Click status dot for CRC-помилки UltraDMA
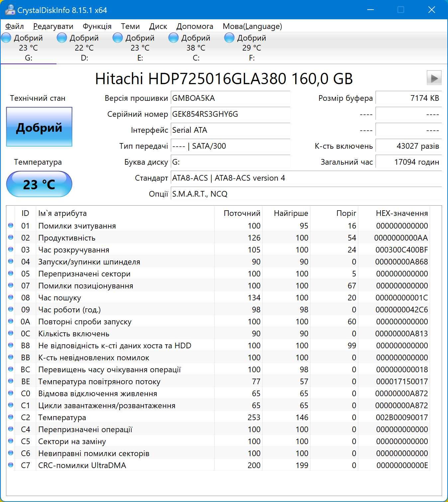This screenshot has height=502, width=448. 11,465
